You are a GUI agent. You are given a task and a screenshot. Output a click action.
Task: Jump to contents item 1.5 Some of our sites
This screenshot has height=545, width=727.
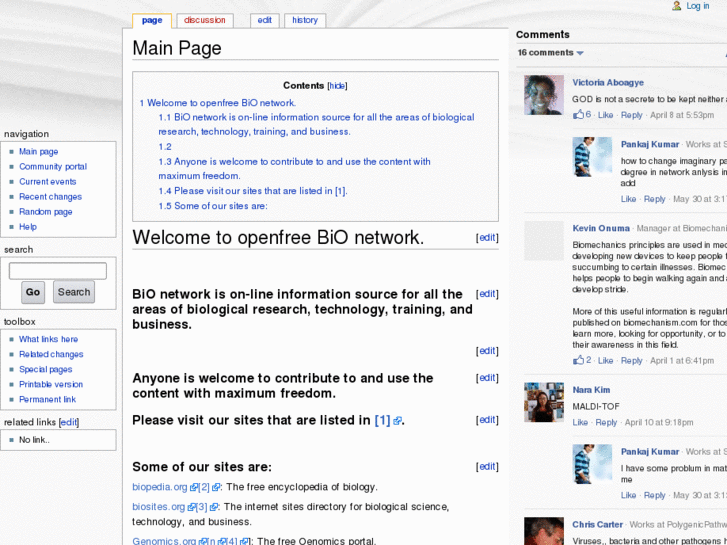[213, 206]
